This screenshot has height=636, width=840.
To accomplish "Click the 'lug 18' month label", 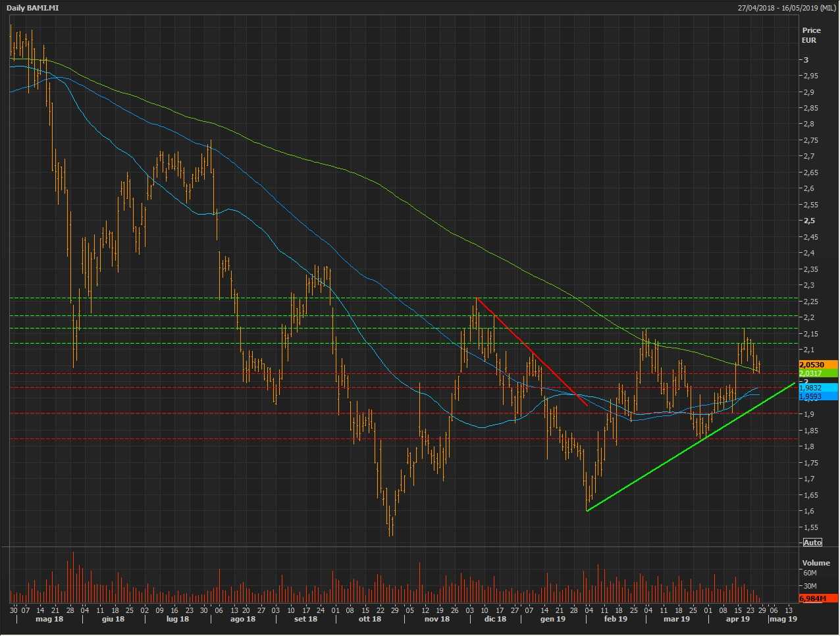I will (x=177, y=619).
